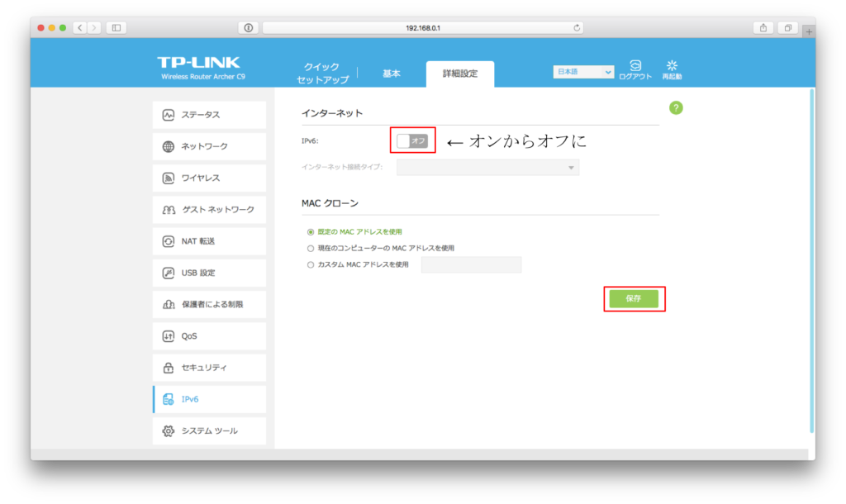Image resolution: width=846 pixels, height=504 pixels.
Task: Click the 再起動 reboot icon
Action: coord(672,65)
